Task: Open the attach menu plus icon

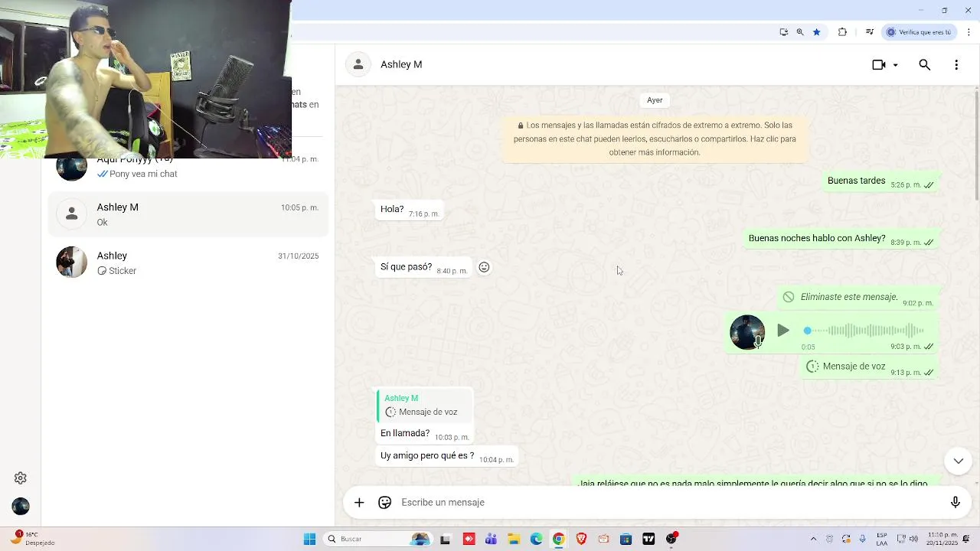Action: point(359,503)
